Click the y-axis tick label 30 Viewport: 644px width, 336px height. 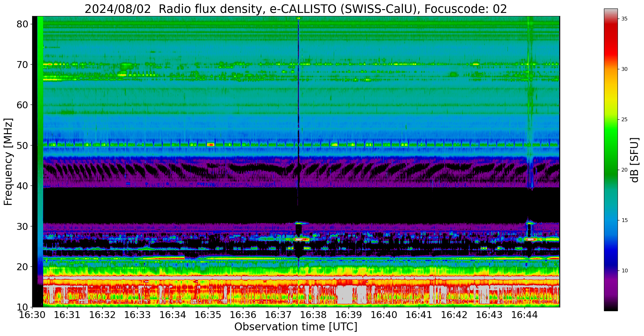point(23,226)
